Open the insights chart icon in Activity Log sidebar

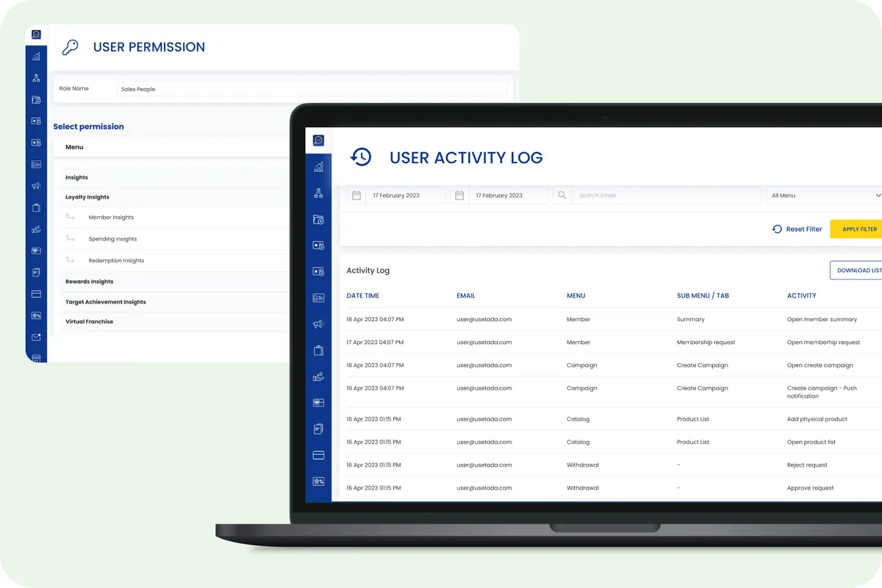click(x=318, y=167)
